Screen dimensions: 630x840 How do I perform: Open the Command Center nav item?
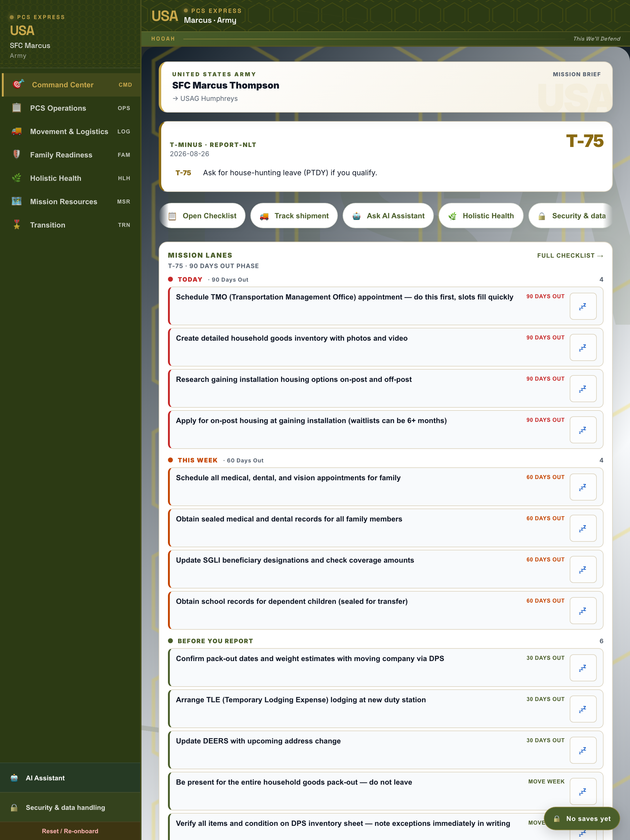[x=71, y=85]
